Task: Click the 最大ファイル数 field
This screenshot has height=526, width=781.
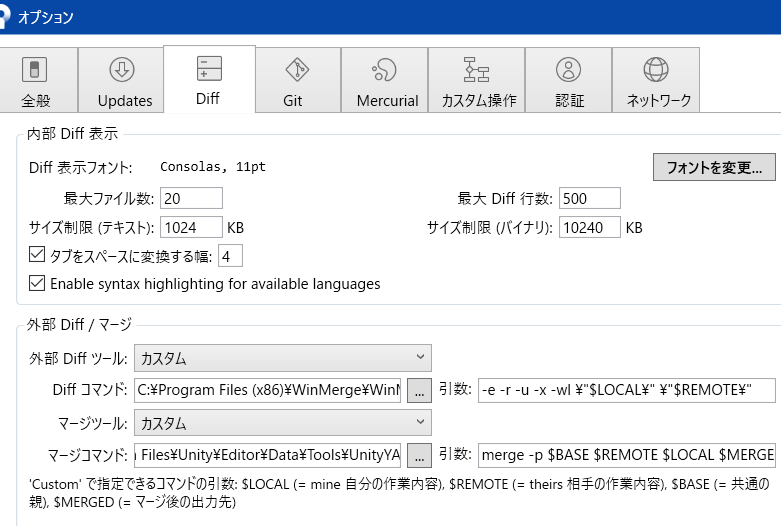Action: pos(191,198)
